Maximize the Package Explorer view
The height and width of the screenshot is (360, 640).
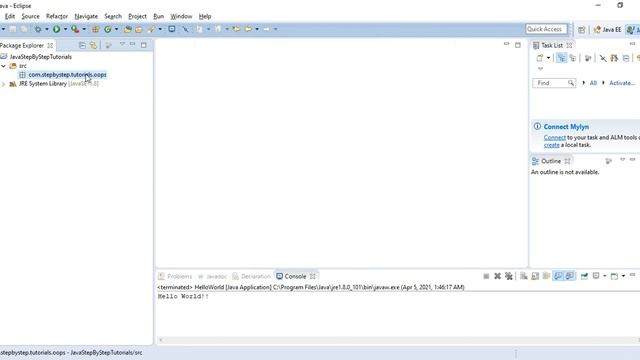coord(144,45)
